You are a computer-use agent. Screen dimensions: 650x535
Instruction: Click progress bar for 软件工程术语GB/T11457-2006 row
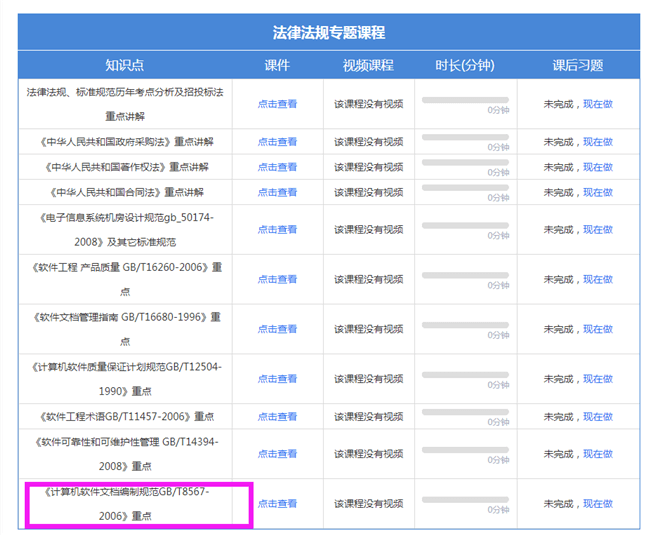coord(465,413)
